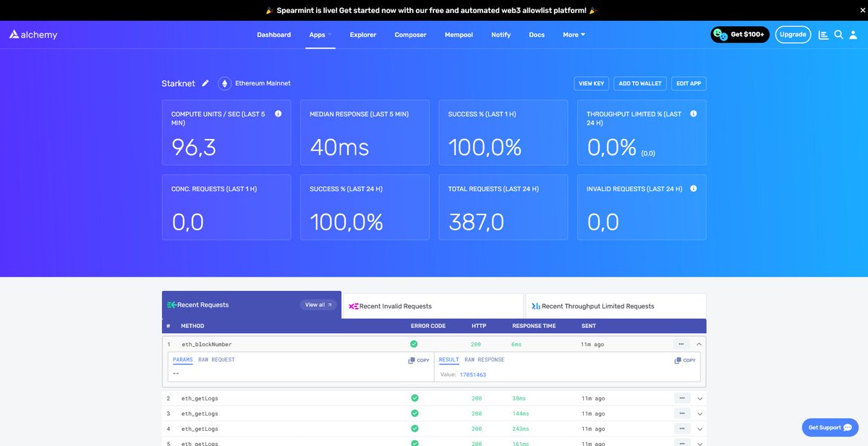Click info icon on Invalid Requests card

coord(694,188)
